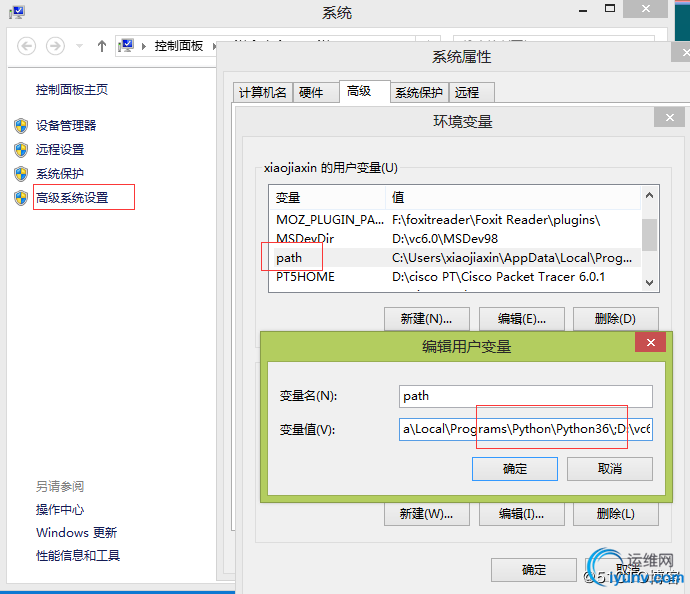Select PT5HOME variable row
The image size is (690, 594).
(x=455, y=277)
